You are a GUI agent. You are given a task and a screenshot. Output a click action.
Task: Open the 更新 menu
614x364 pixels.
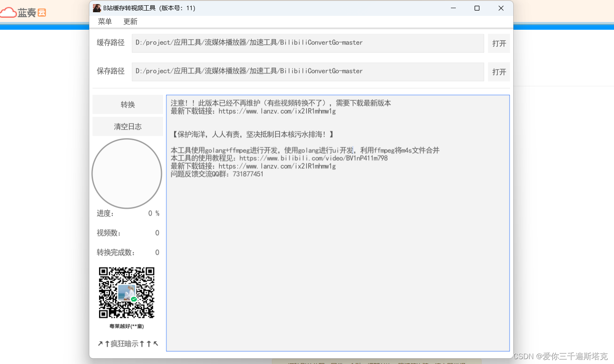pyautogui.click(x=130, y=22)
